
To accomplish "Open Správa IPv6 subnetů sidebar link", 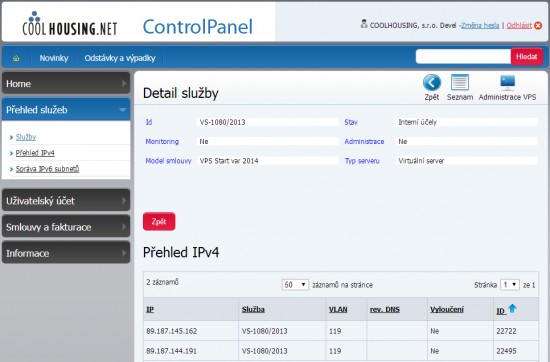I will (47, 169).
